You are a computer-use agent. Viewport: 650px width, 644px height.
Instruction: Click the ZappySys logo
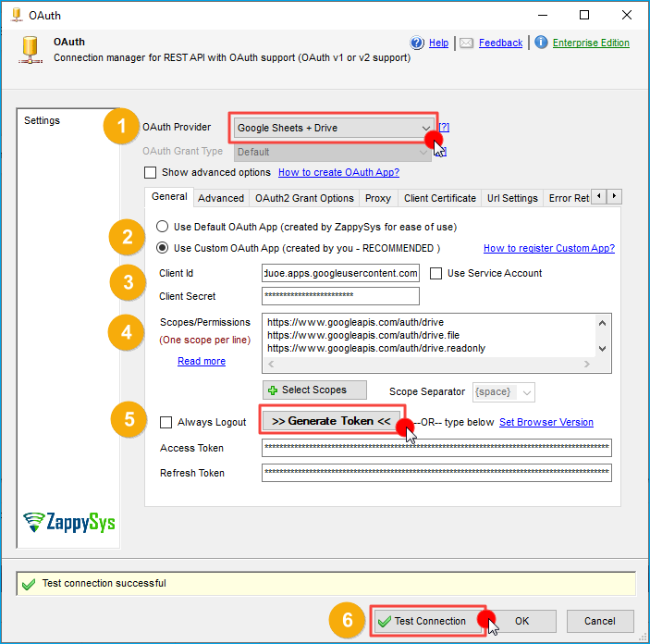pos(69,522)
